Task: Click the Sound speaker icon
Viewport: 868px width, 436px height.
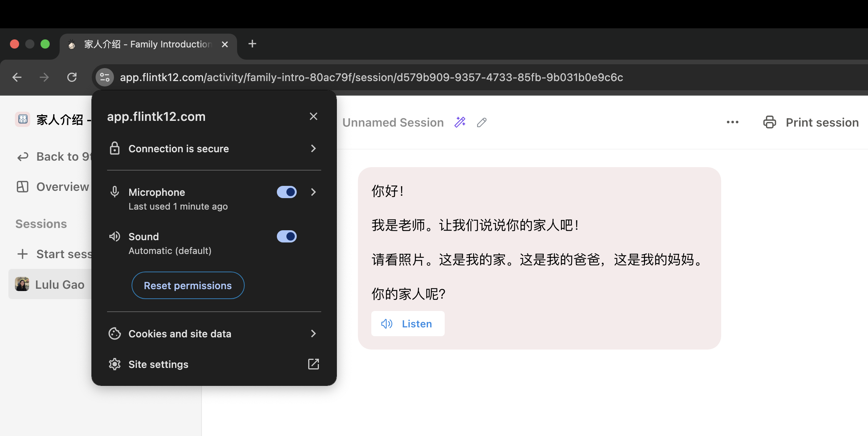Action: coord(115,236)
